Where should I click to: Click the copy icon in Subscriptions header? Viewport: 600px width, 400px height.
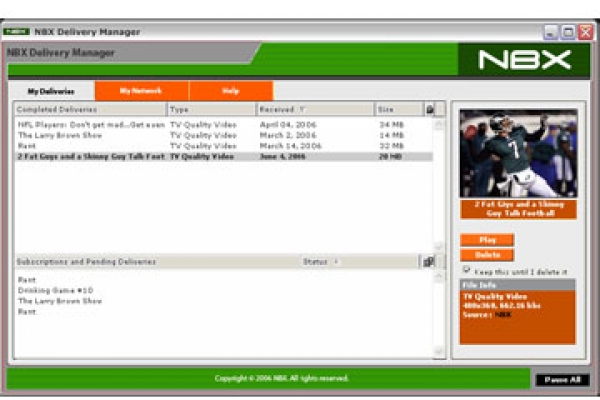pos(429,262)
